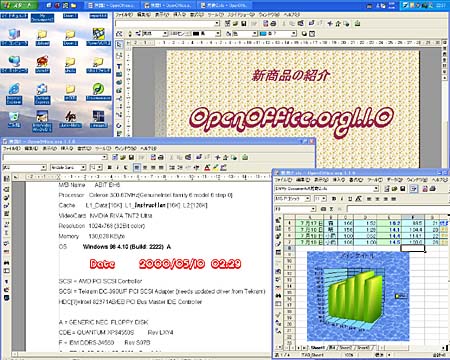The width and height of the screenshot is (450, 360).
Task: Click the Text tool in Impress toolbox
Action: coord(119,66)
